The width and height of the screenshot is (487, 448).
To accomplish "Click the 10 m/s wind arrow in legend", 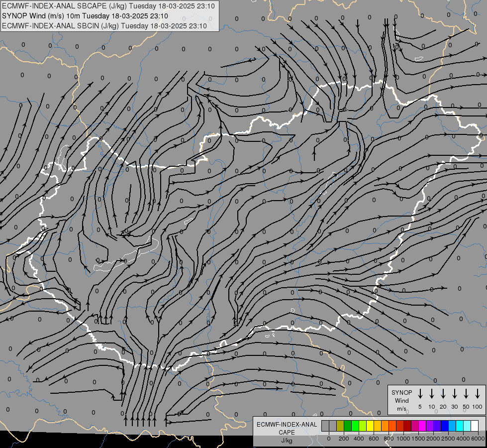I will [431, 394].
